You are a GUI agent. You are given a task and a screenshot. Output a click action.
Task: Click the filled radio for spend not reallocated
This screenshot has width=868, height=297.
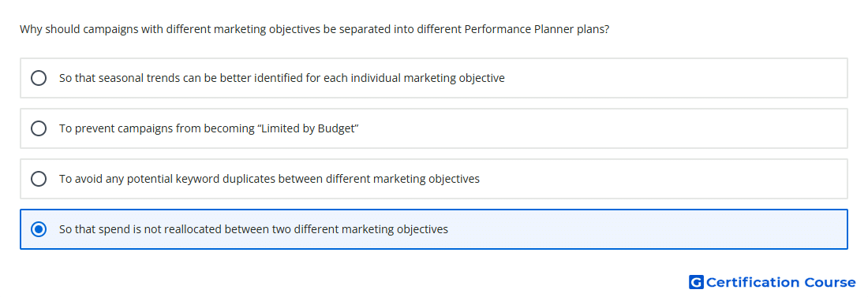point(39,229)
